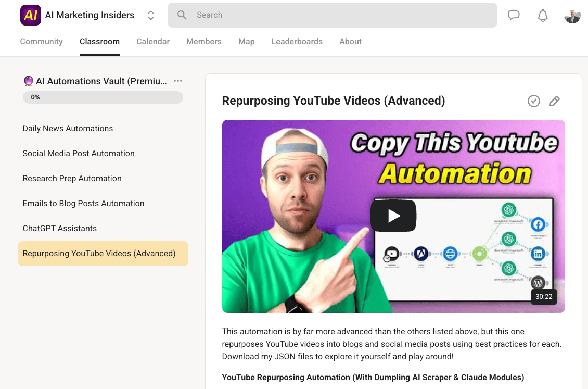Open the Members tab
The height and width of the screenshot is (389, 588).
pyautogui.click(x=204, y=42)
